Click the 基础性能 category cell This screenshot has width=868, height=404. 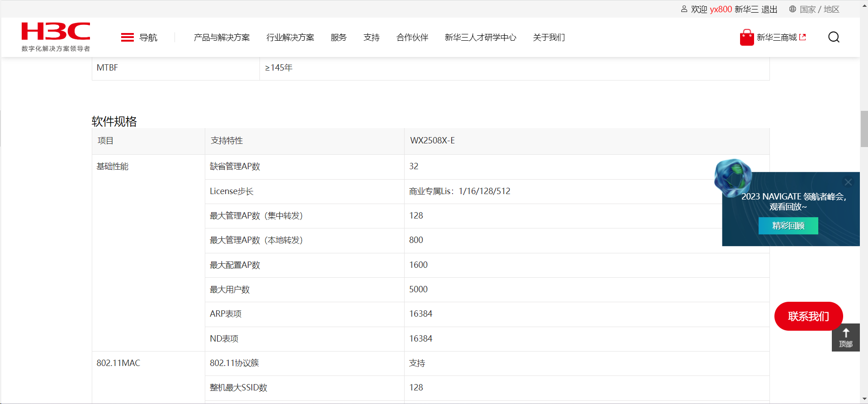click(113, 166)
